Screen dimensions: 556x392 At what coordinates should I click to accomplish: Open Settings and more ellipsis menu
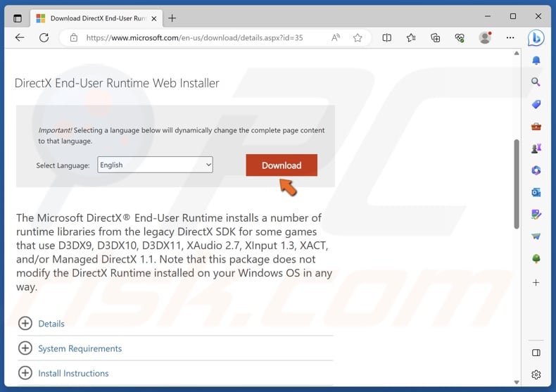(510, 37)
